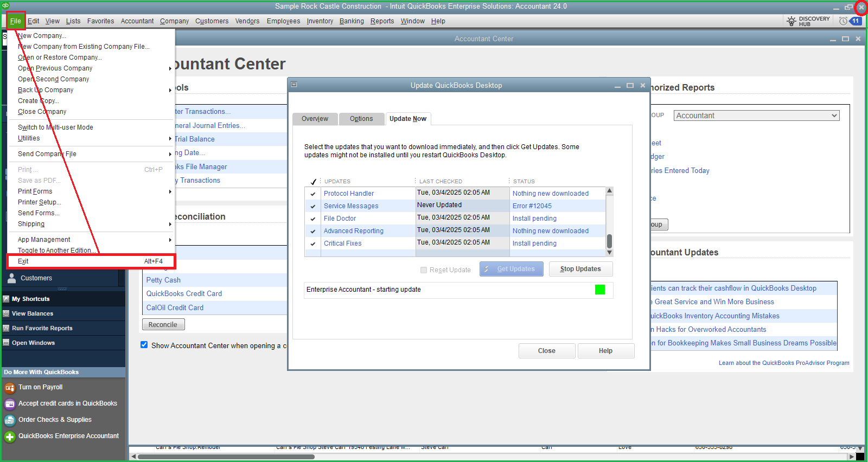
Task: Toggle the Critical Fixes update checkmark
Action: click(313, 243)
